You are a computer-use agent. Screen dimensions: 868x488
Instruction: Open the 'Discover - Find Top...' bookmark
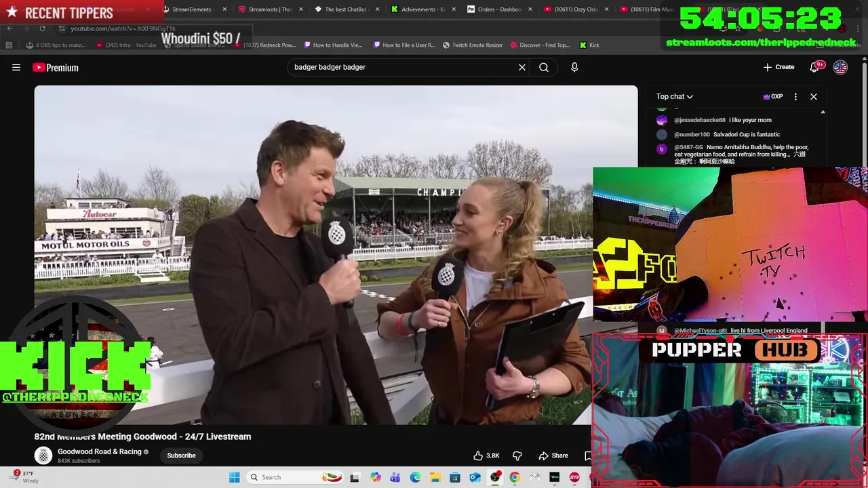[540, 45]
